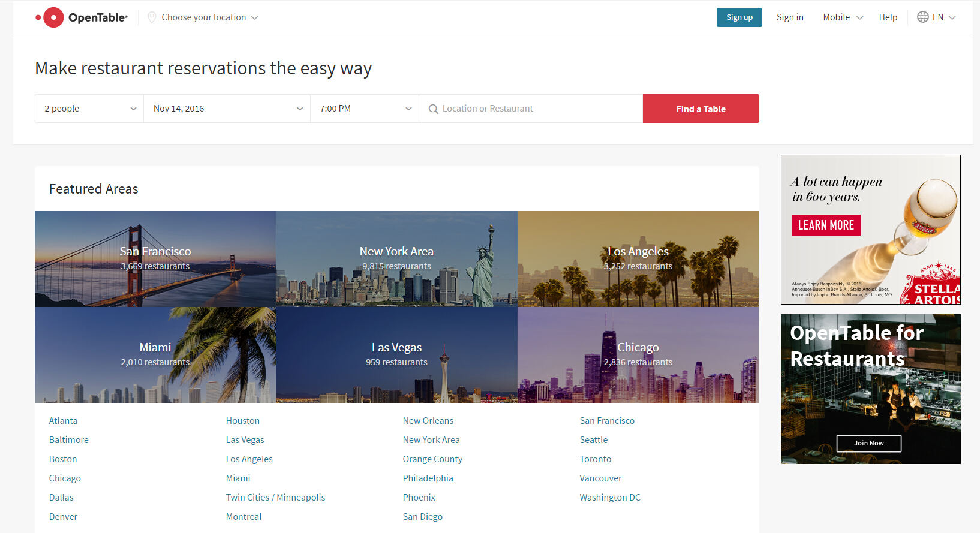Focus the Location or Restaurant search field
This screenshot has height=533, width=980.
(x=531, y=109)
